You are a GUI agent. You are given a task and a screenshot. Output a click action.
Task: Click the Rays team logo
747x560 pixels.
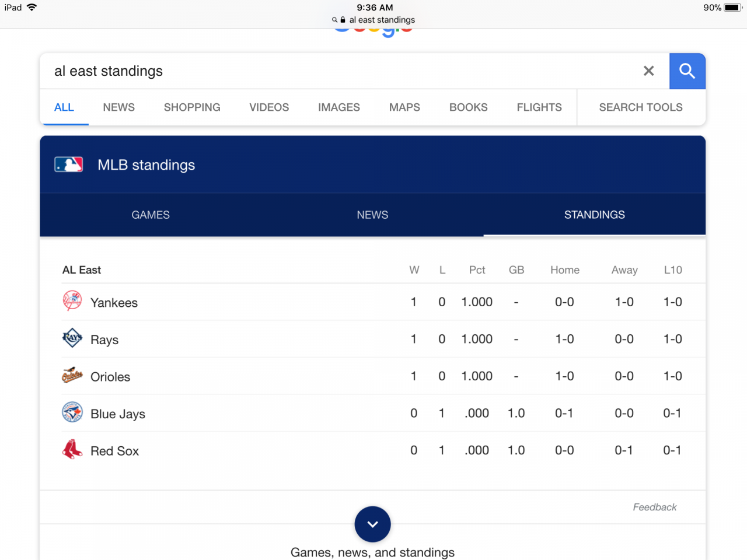click(x=72, y=338)
